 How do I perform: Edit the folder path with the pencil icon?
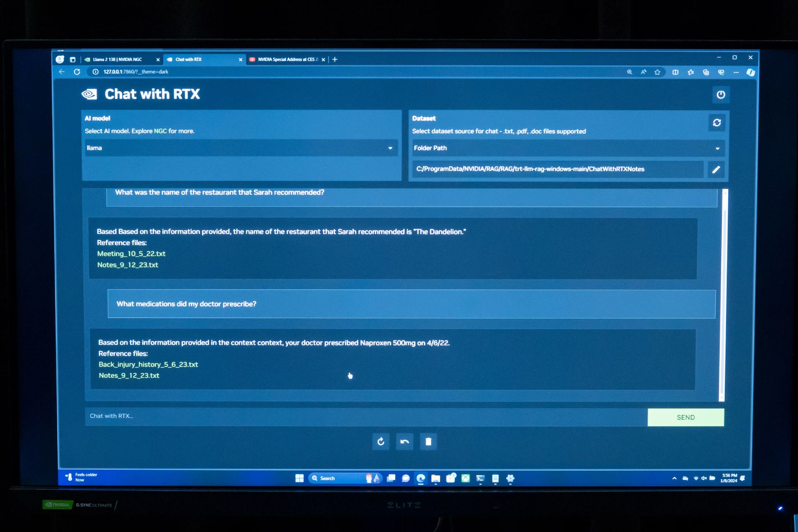coord(716,170)
